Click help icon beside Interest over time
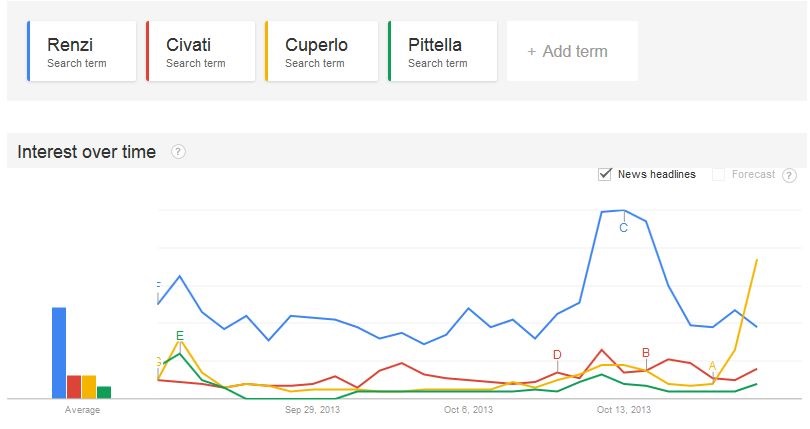Viewport: 810px width, 429px height. pyautogui.click(x=178, y=152)
